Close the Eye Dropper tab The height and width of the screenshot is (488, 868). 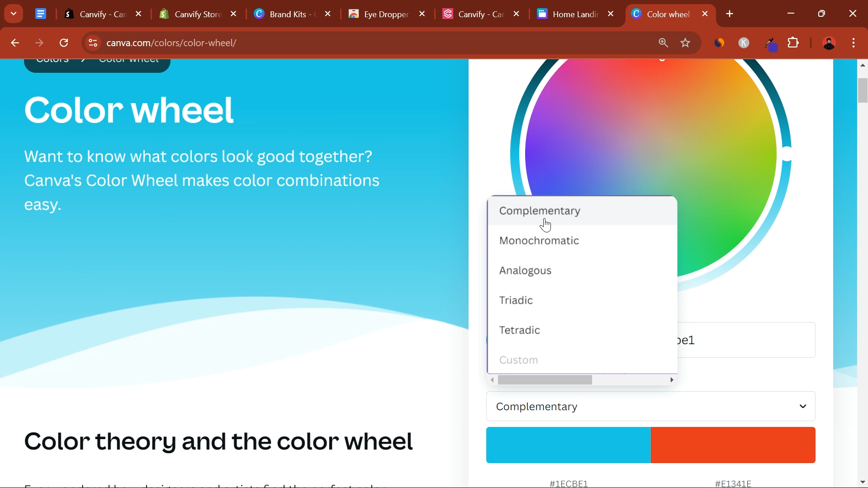click(x=422, y=14)
